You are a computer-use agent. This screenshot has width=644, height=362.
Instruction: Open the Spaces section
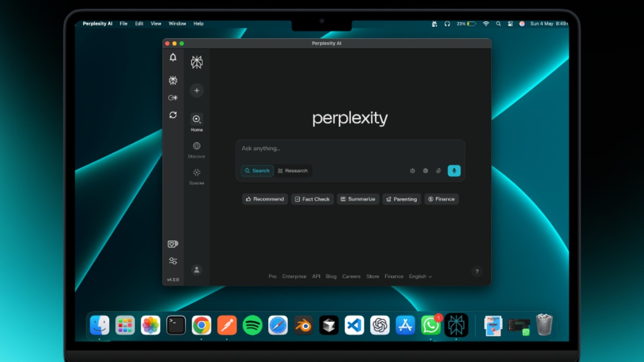[196, 176]
